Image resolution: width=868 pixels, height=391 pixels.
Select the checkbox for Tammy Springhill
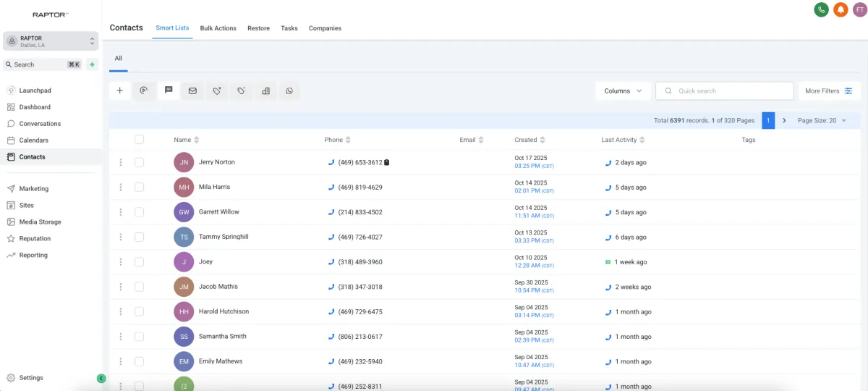(139, 237)
